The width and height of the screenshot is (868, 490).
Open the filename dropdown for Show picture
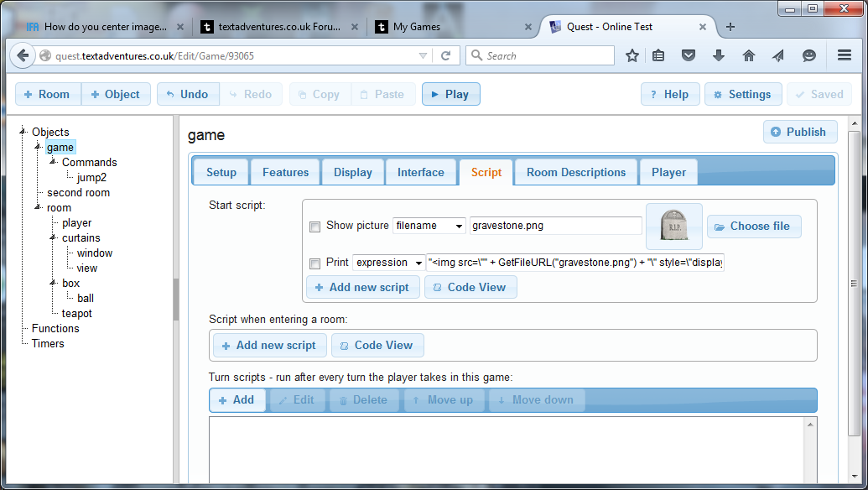pos(429,226)
